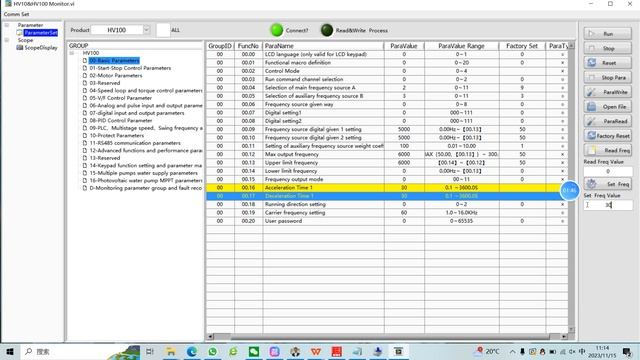This screenshot has height=360, width=640.
Task: Click the ScopeDisplay icon
Action: click(19, 48)
